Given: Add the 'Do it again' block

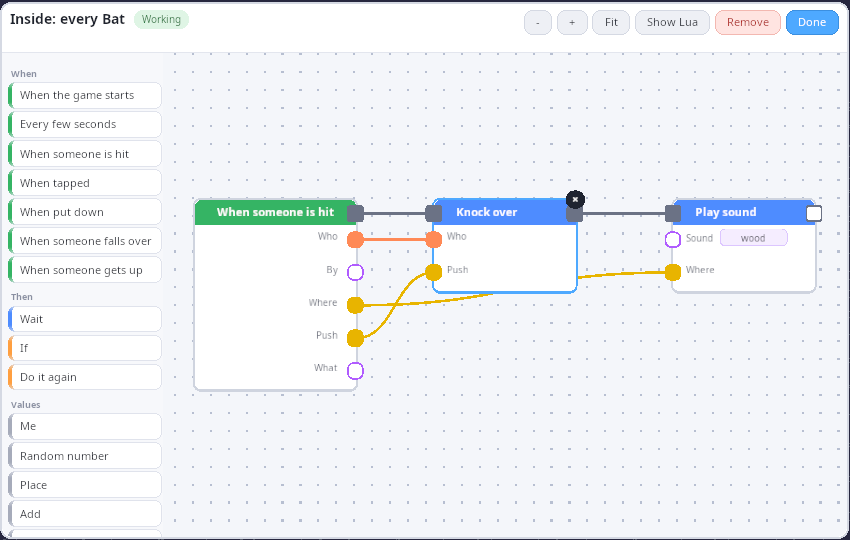Looking at the screenshot, I should pos(85,377).
